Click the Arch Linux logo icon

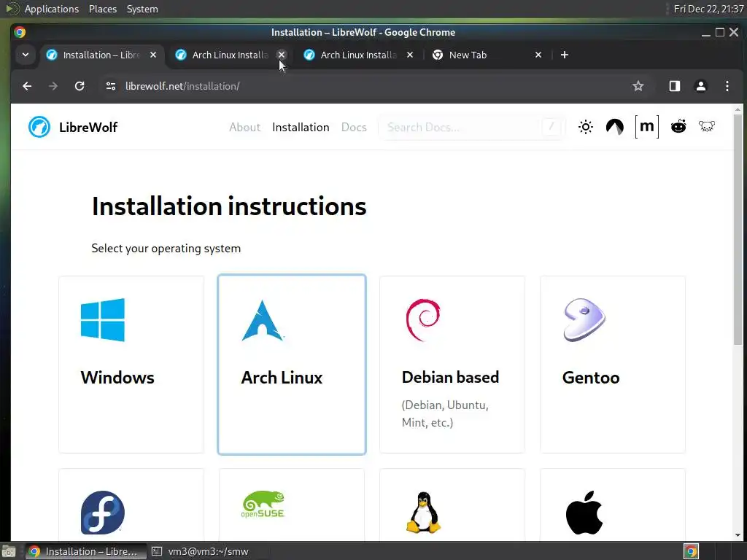(263, 320)
